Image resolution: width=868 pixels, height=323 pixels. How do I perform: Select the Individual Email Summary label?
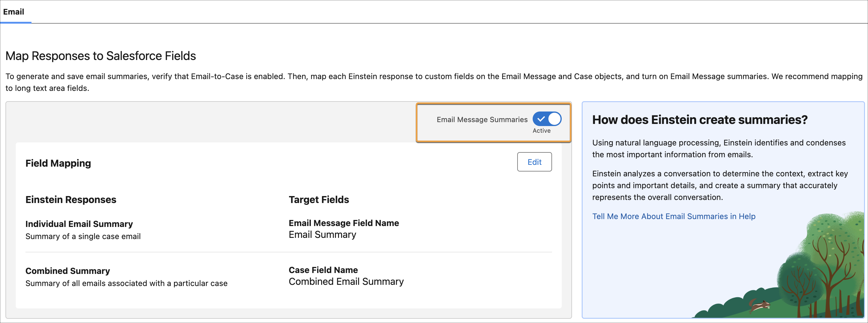tap(79, 224)
